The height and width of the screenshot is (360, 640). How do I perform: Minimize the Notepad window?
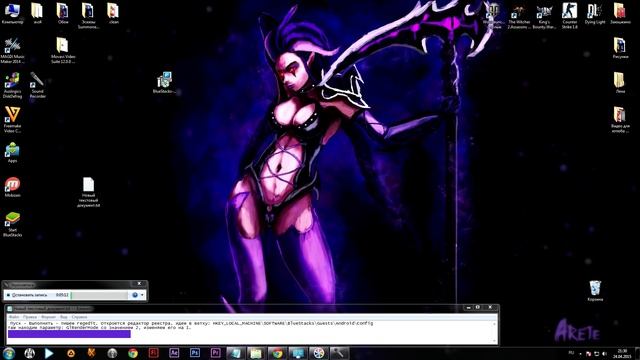[x=469, y=307]
